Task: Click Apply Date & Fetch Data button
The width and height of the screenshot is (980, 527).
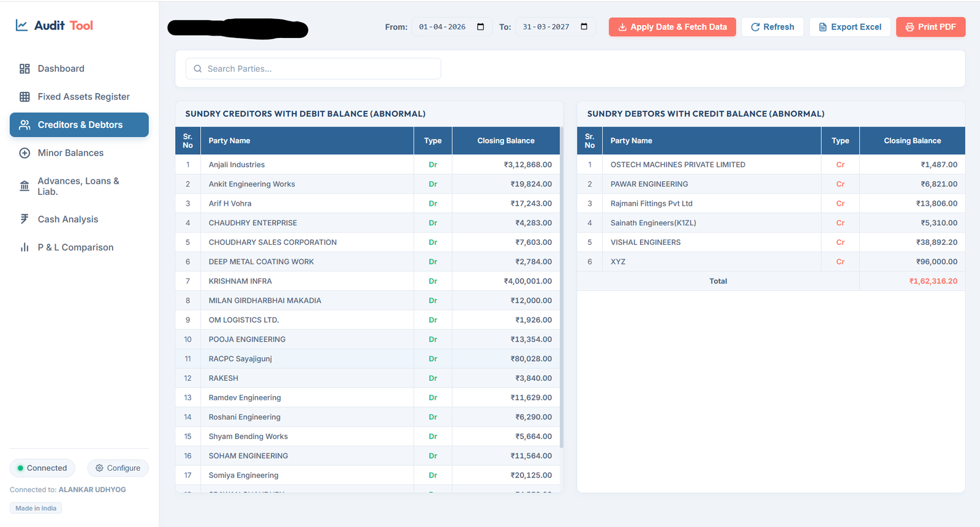Action: point(672,27)
